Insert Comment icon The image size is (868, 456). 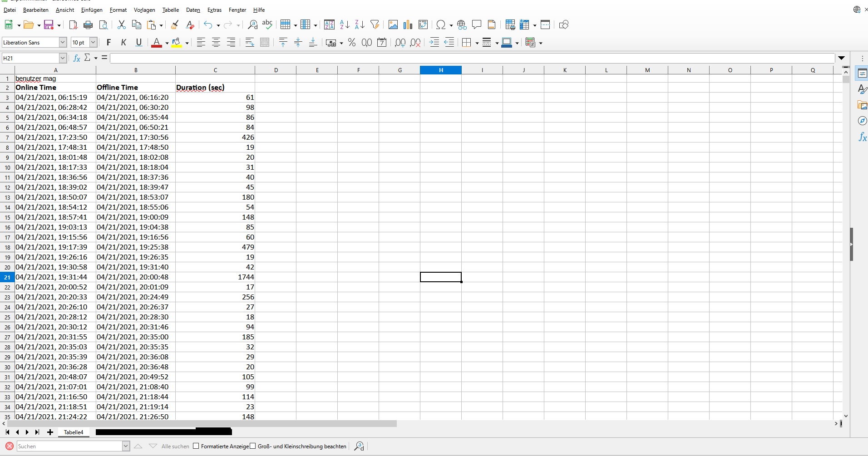pos(477,25)
